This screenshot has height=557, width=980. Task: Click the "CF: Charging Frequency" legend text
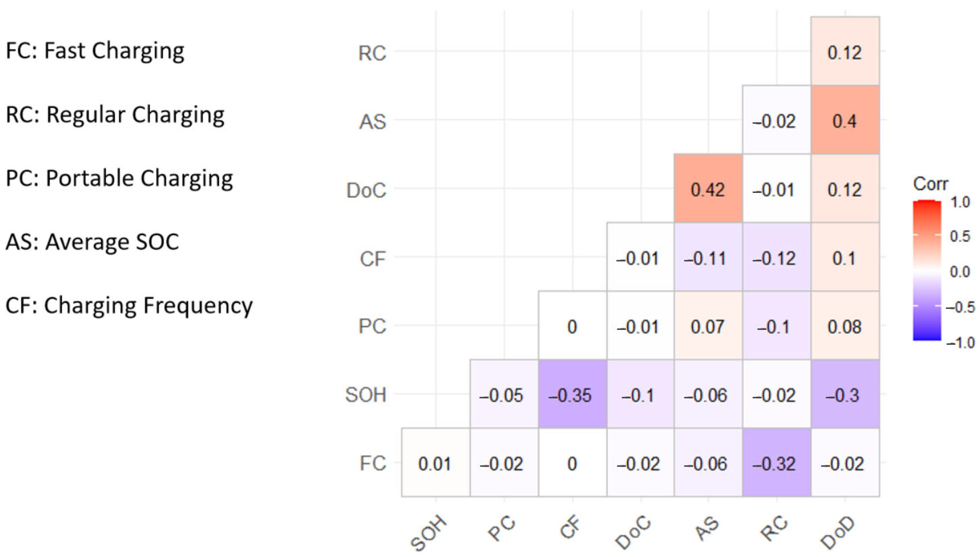pos(129,305)
